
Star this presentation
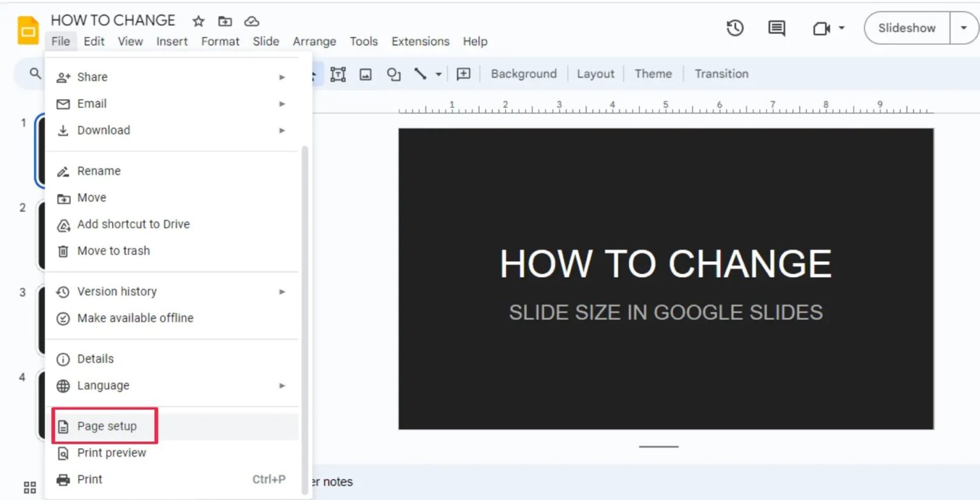click(x=198, y=21)
